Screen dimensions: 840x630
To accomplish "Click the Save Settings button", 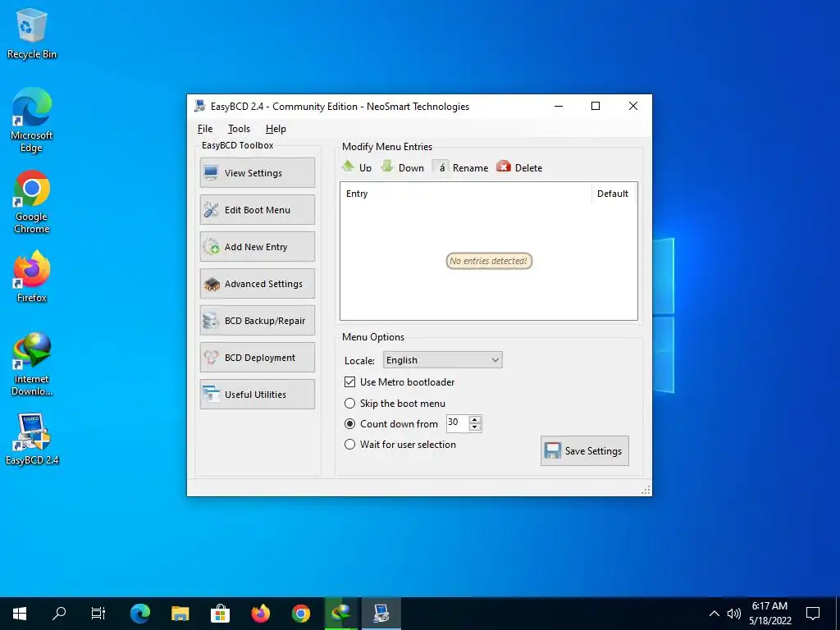I will tap(584, 450).
